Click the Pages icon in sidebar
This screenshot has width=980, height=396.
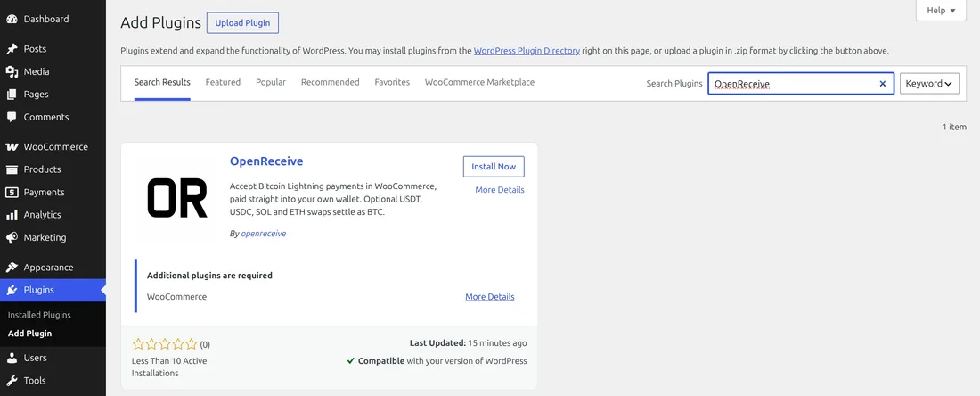point(12,95)
